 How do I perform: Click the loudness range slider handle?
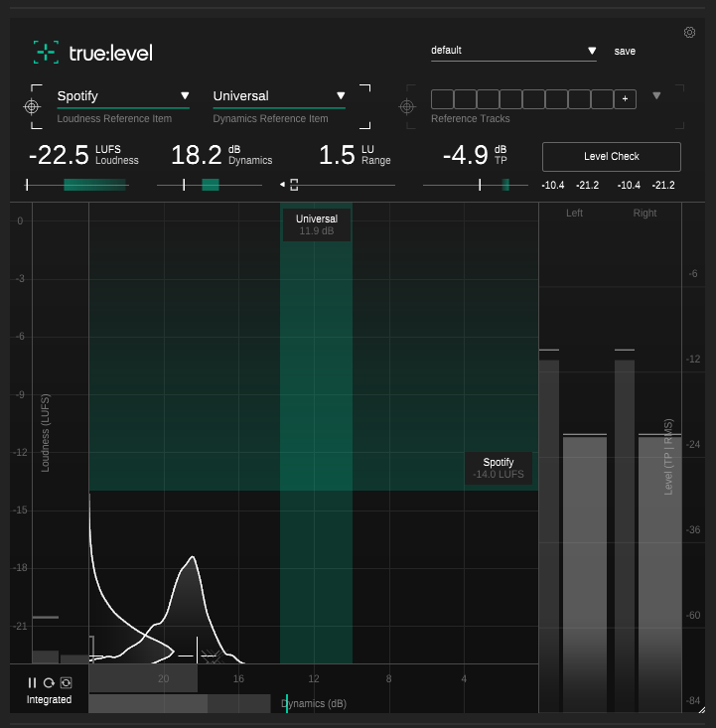(x=293, y=185)
